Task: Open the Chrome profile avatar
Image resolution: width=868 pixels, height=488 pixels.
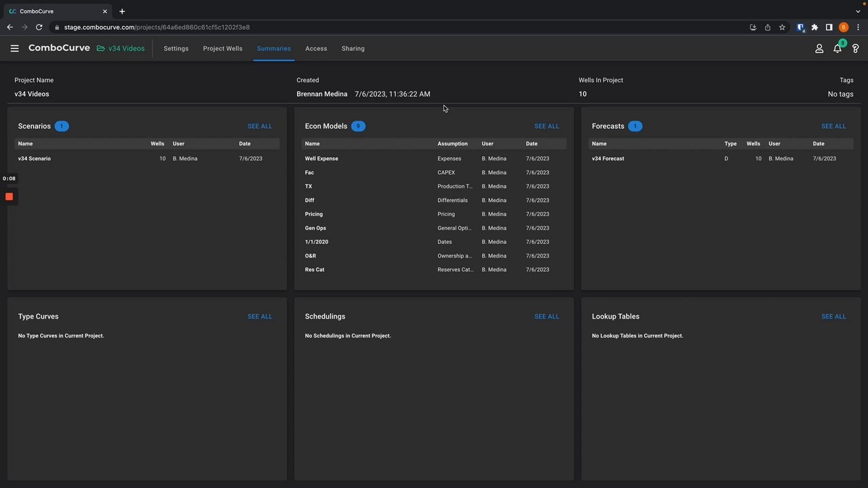Action: [844, 27]
